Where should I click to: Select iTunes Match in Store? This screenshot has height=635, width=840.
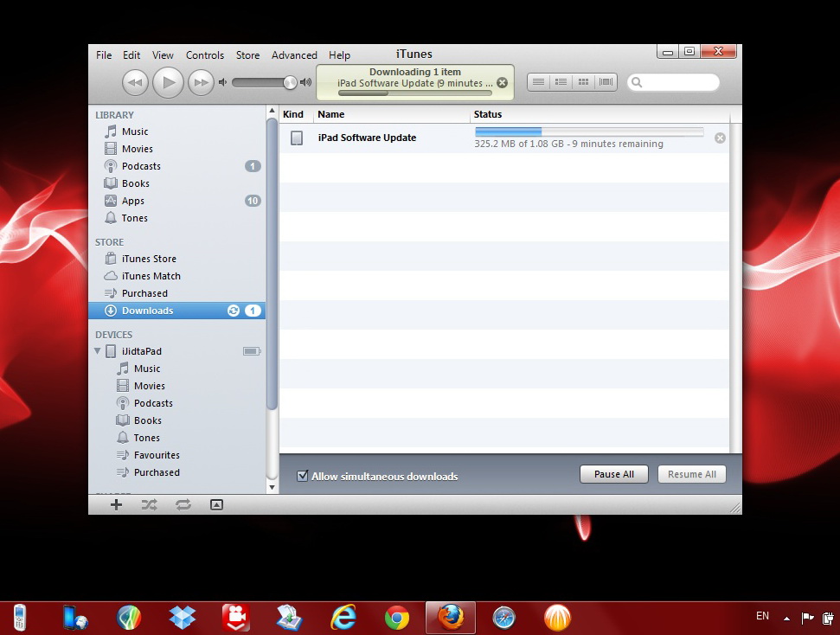click(x=176, y=276)
